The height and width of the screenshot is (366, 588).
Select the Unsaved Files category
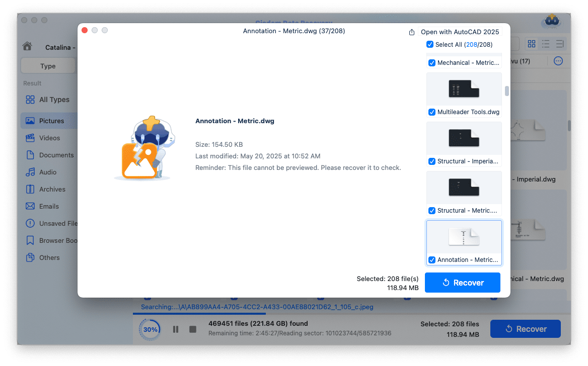point(55,223)
